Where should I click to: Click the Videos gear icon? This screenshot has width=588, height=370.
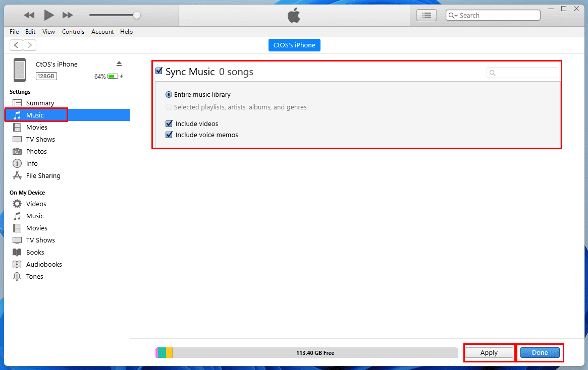(x=17, y=204)
